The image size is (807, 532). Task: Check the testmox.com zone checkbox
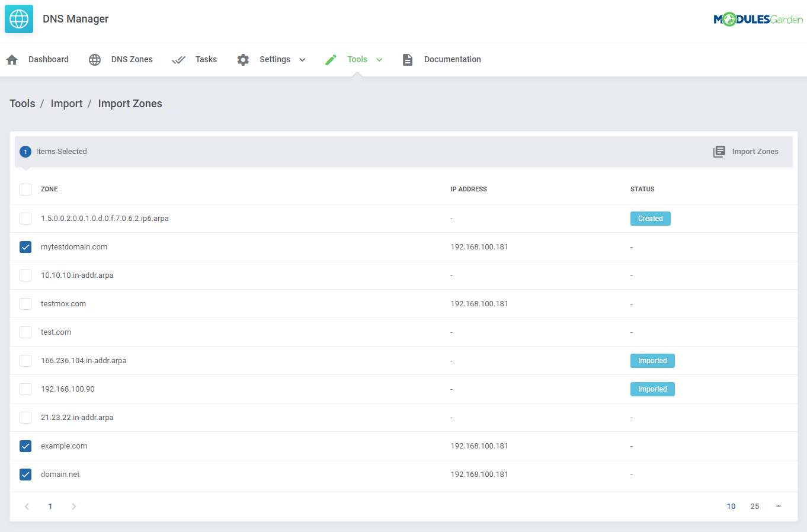25,303
